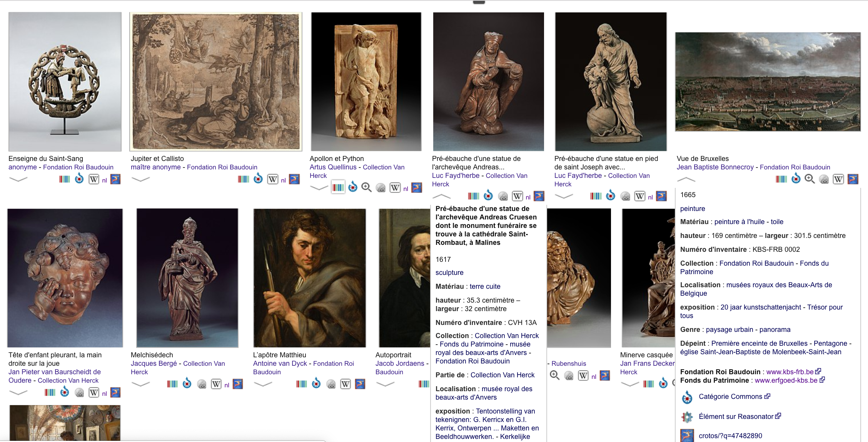The height and width of the screenshot is (442, 868).
Task: Click 'sculpture' type link in details
Action: [x=449, y=273]
